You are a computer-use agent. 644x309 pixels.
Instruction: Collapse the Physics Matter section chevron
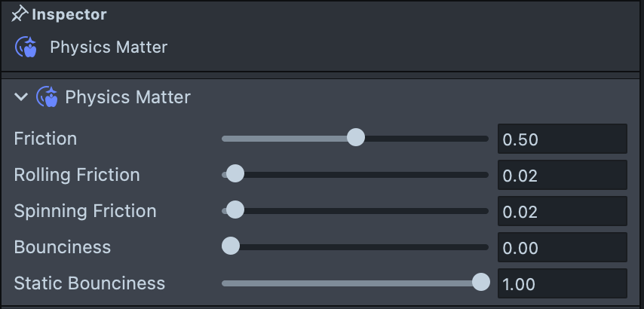click(x=22, y=97)
